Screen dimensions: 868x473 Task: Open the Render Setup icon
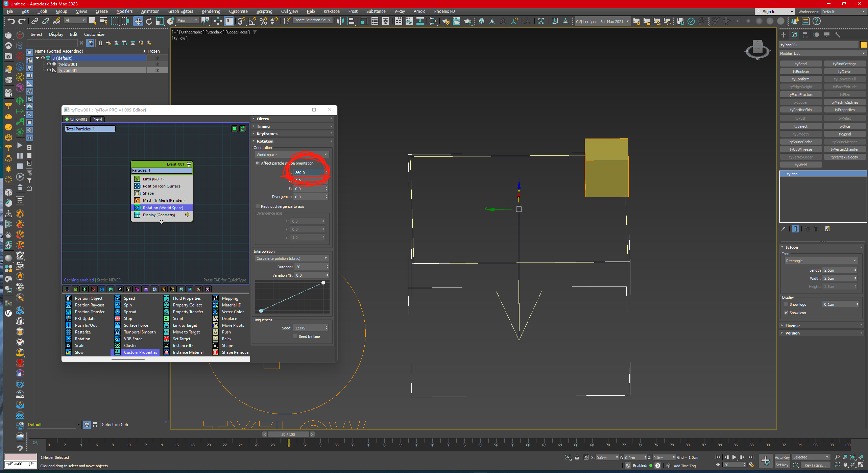[446, 21]
